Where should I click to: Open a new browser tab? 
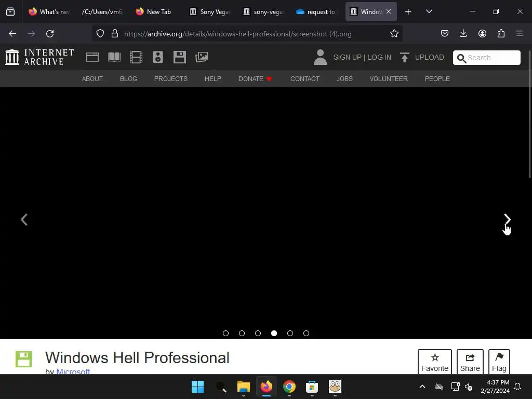point(408,12)
